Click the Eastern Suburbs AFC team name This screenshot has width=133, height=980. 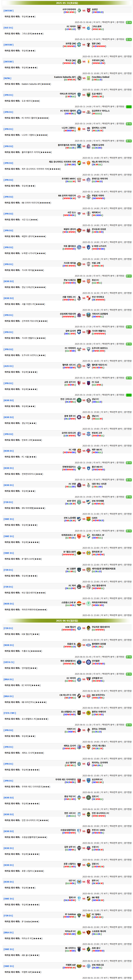tap(65, 77)
